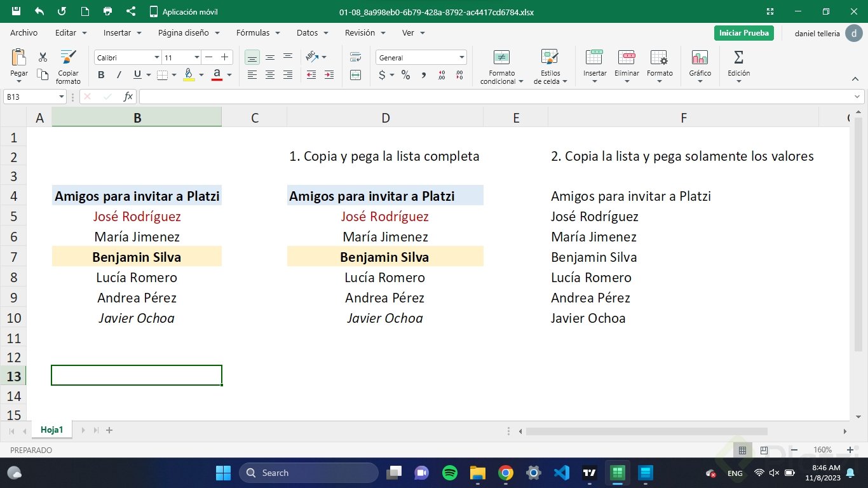Toggle bottom vertical alignment

tap(252, 58)
